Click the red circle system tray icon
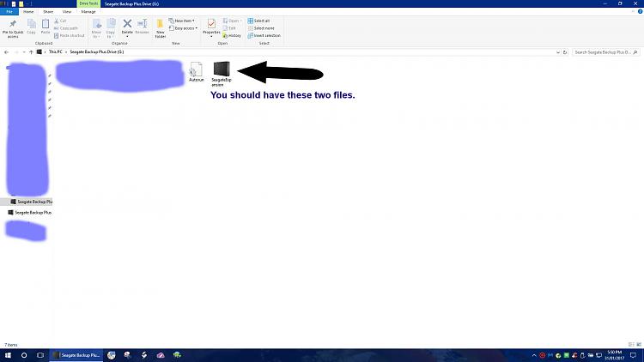This screenshot has height=362, width=644. 542,355
